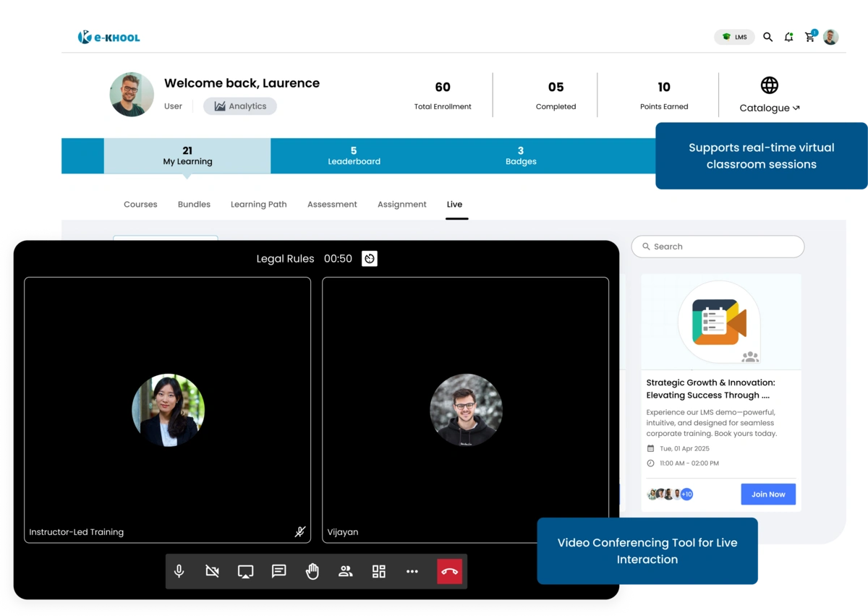Open notifications from the bell icon
This screenshot has height=616, width=868.
(x=789, y=37)
